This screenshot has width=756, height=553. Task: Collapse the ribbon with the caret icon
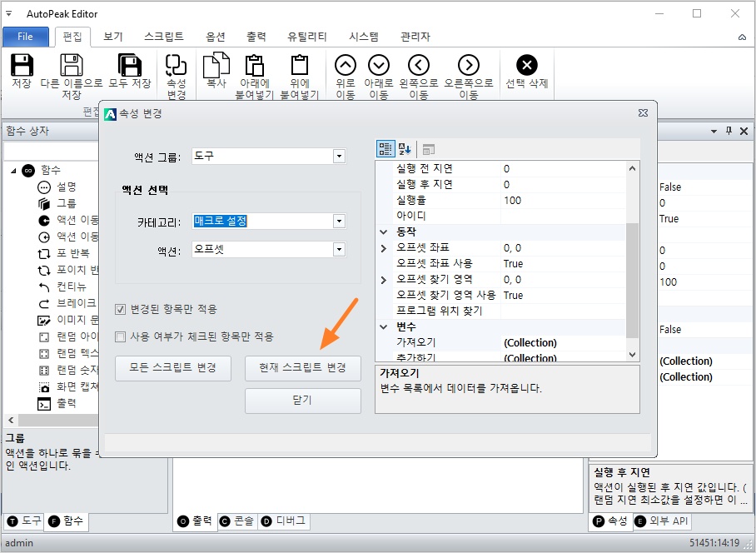click(x=742, y=37)
